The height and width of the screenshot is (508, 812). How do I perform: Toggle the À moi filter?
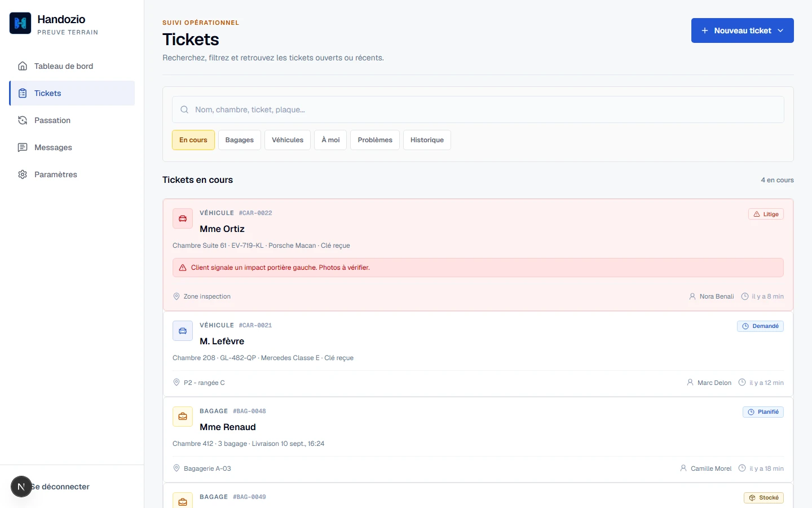coord(330,140)
